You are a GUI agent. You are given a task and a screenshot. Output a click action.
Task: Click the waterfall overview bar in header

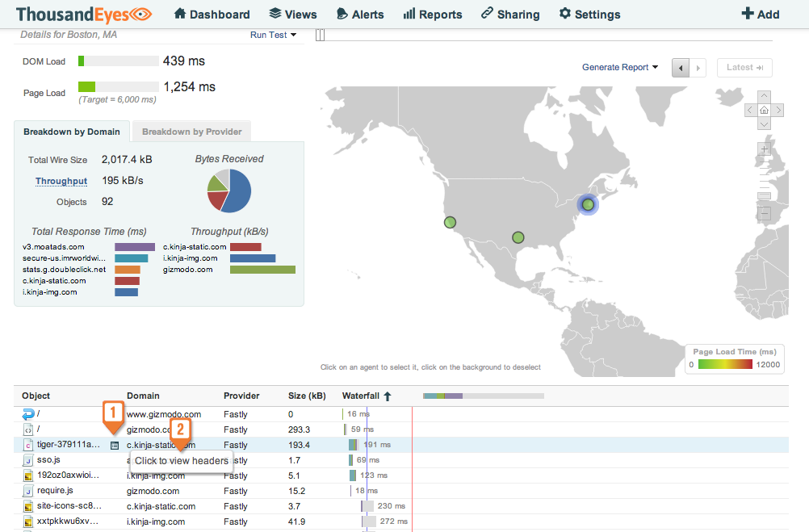484,396
